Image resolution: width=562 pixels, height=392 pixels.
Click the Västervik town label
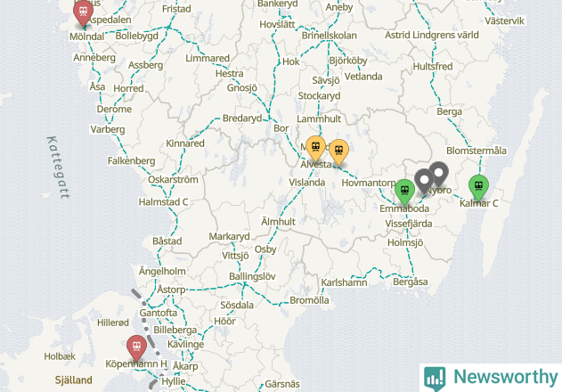click(x=505, y=21)
